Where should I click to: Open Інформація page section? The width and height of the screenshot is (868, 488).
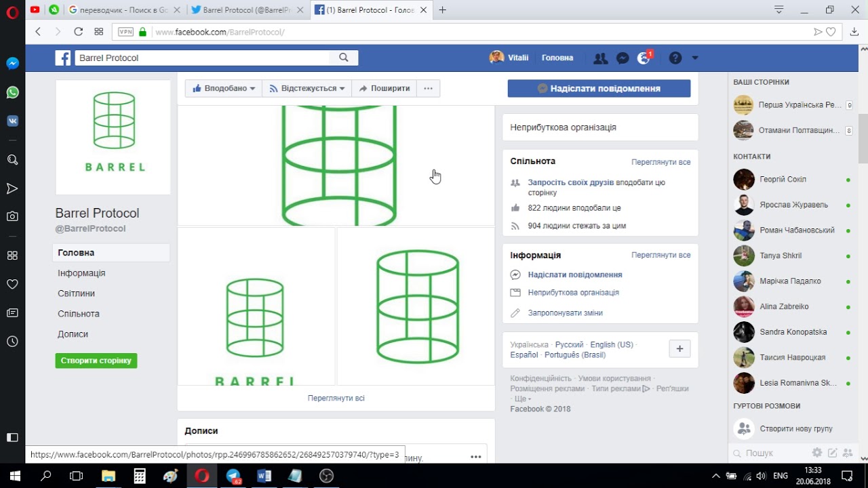[x=81, y=273]
